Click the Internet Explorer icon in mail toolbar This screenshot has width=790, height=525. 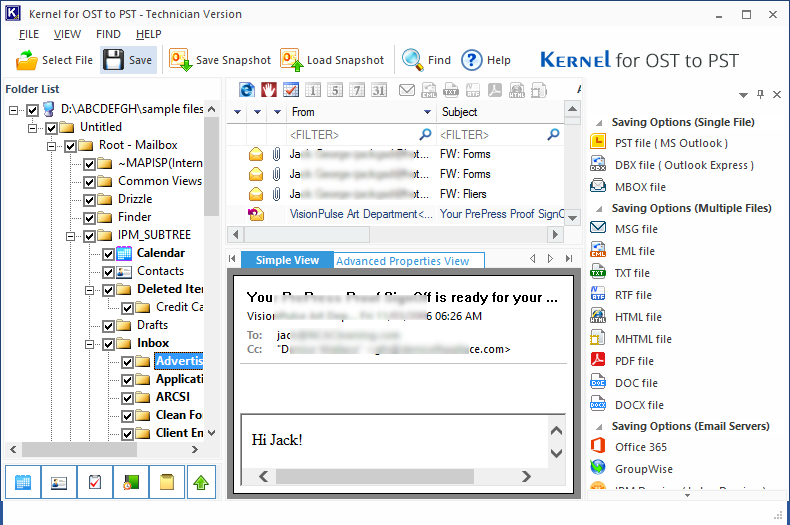[247, 90]
